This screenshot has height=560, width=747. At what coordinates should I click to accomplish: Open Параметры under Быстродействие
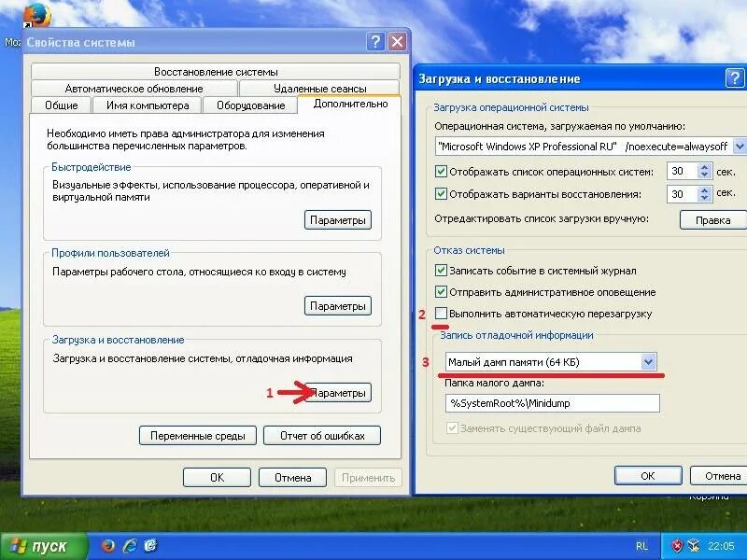[x=338, y=220]
